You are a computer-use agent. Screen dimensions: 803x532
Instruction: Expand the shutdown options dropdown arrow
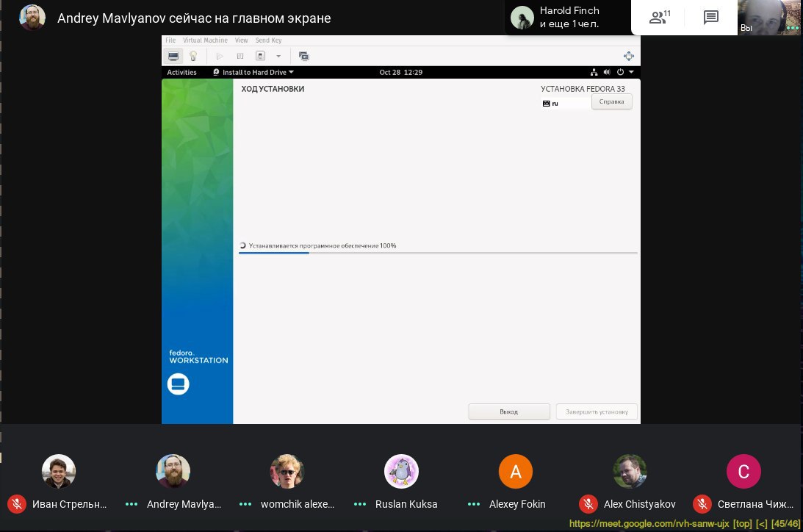coord(278,57)
